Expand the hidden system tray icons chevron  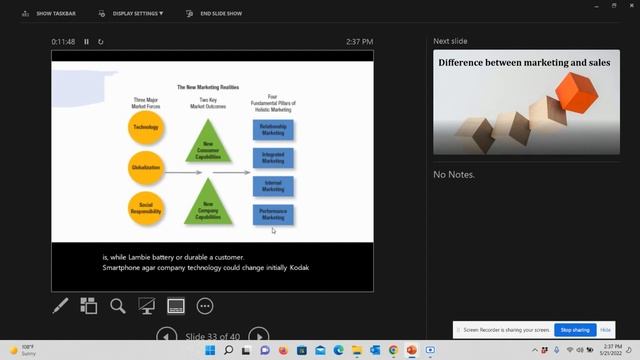point(534,350)
